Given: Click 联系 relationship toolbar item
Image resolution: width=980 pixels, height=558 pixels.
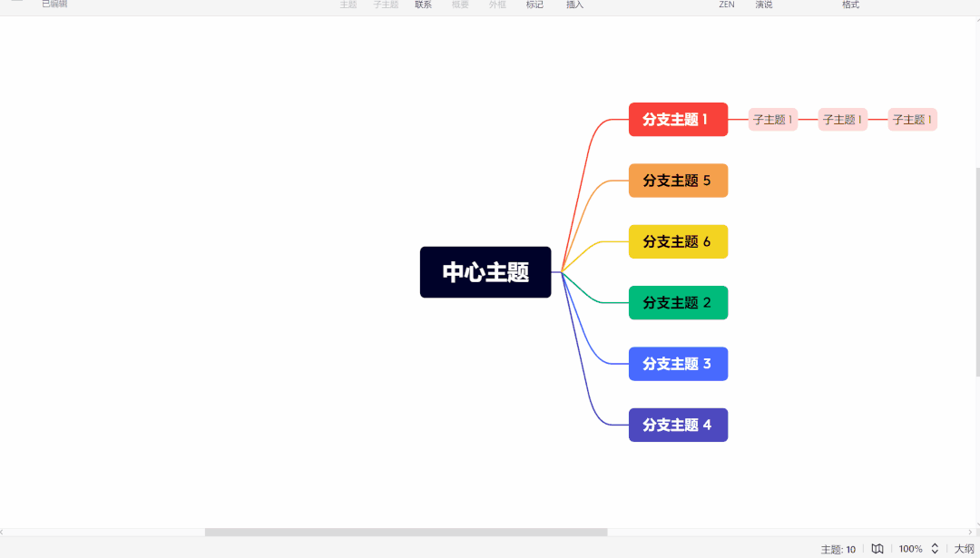Looking at the screenshot, I should coord(424,5).
